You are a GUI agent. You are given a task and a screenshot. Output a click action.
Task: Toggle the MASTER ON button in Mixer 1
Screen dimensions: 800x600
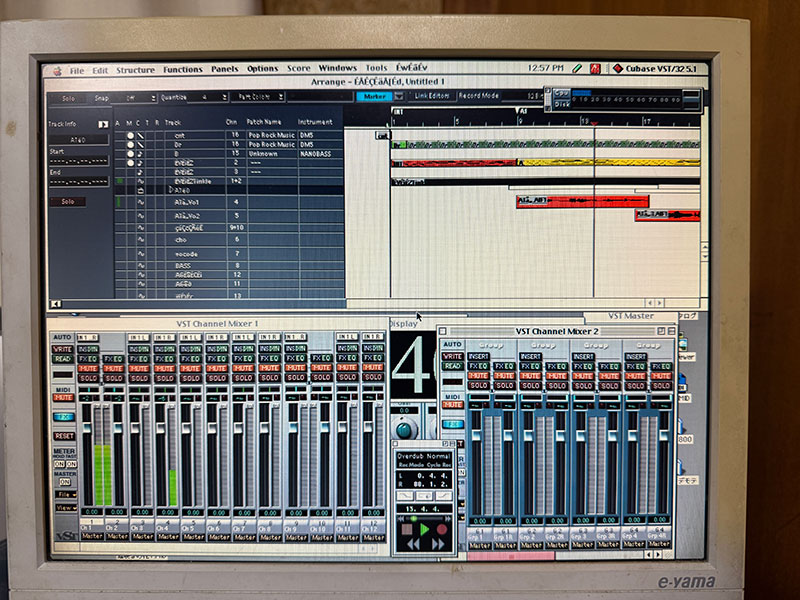click(65, 482)
